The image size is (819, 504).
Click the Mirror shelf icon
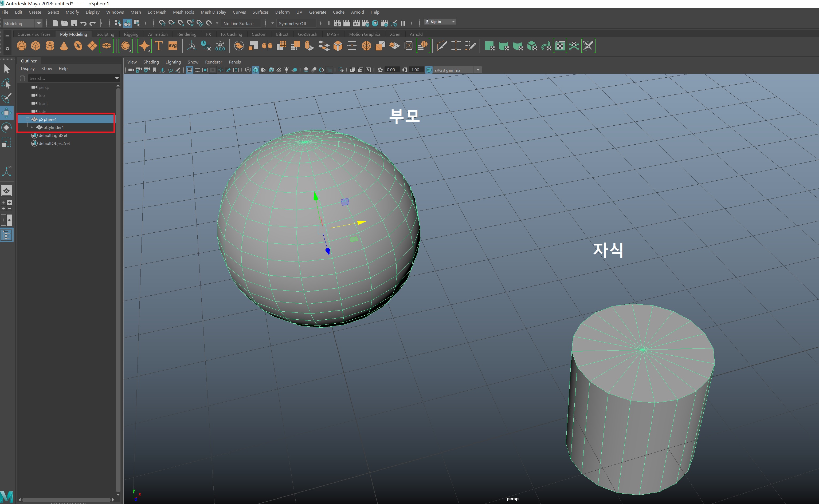tap(267, 46)
